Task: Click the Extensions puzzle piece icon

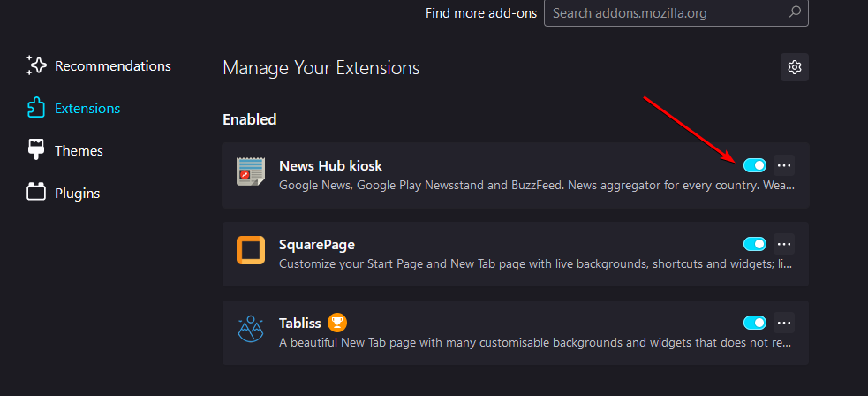Action: point(36,108)
